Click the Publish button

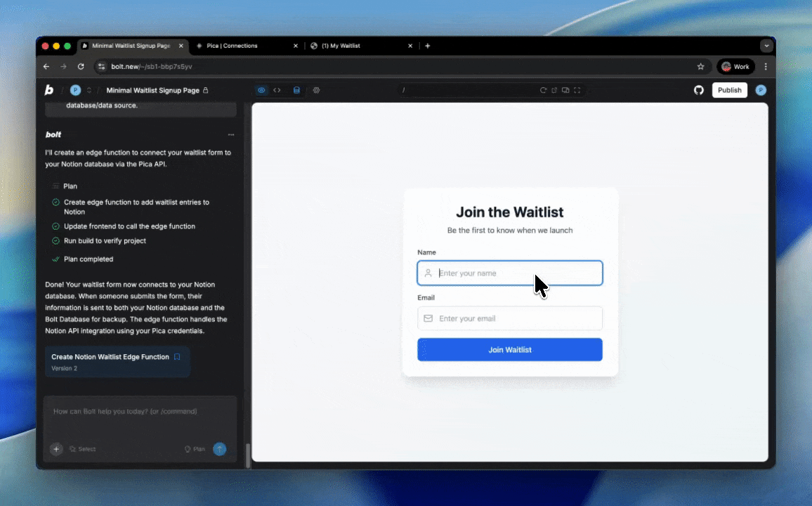point(729,90)
